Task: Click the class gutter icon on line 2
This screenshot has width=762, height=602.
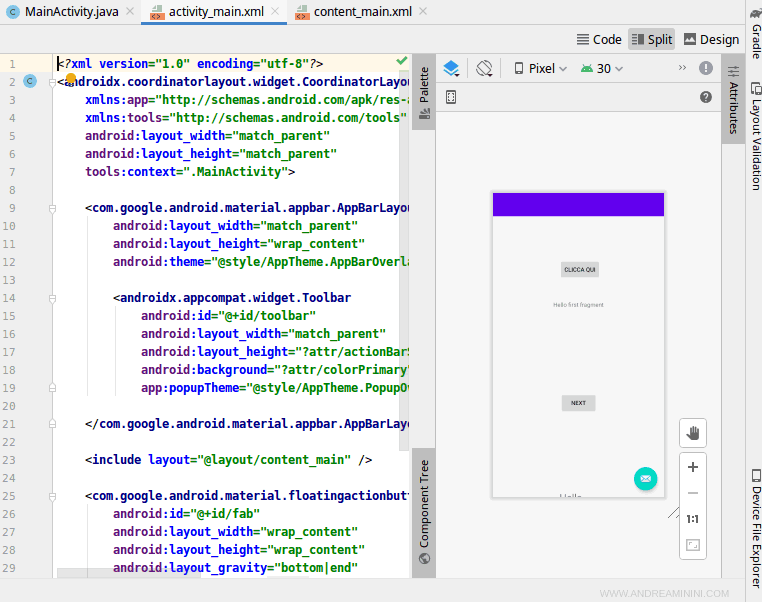Action: pos(30,81)
